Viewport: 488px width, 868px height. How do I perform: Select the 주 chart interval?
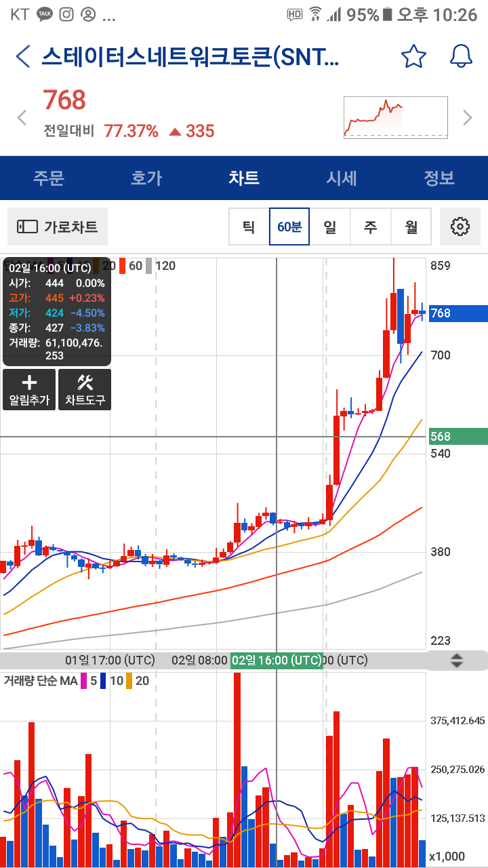(x=371, y=226)
